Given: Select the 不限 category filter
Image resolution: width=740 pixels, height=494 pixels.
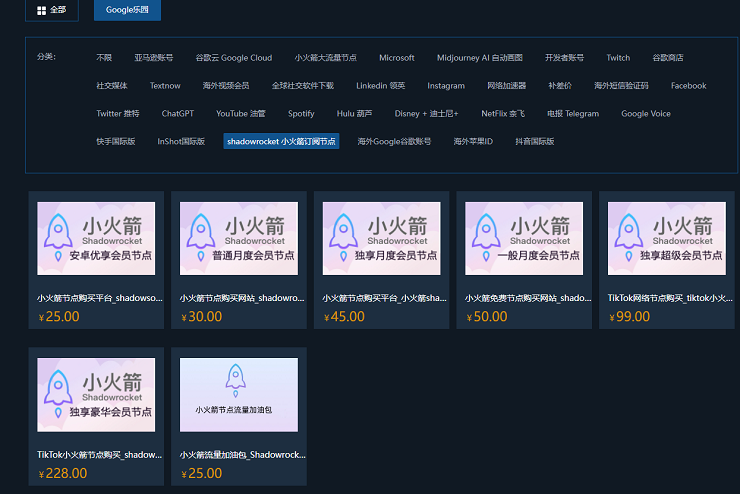Looking at the screenshot, I should coord(105,58).
